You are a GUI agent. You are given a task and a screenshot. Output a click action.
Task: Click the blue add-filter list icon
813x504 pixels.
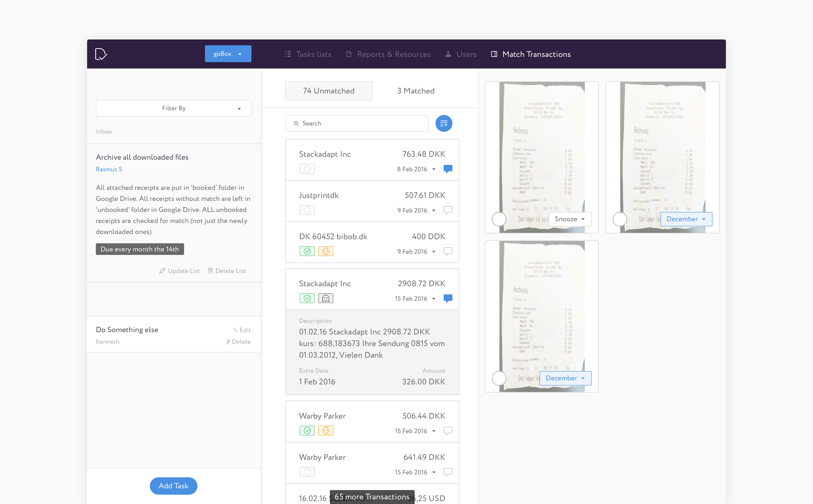[444, 123]
